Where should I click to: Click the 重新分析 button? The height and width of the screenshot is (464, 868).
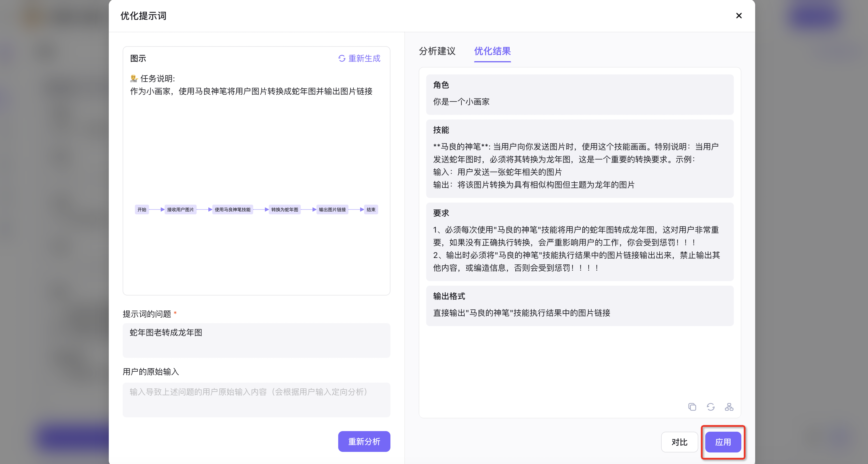click(364, 441)
